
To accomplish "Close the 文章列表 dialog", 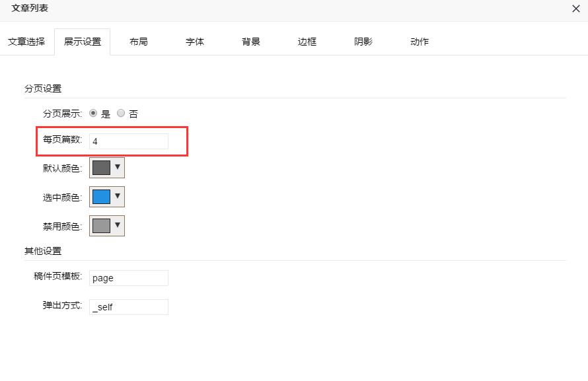I will (x=575, y=9).
